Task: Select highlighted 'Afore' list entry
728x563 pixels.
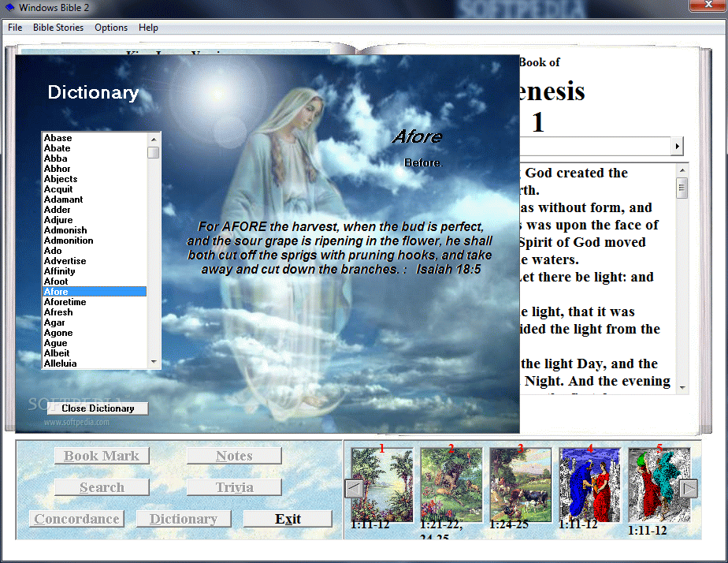Action: tap(95, 292)
